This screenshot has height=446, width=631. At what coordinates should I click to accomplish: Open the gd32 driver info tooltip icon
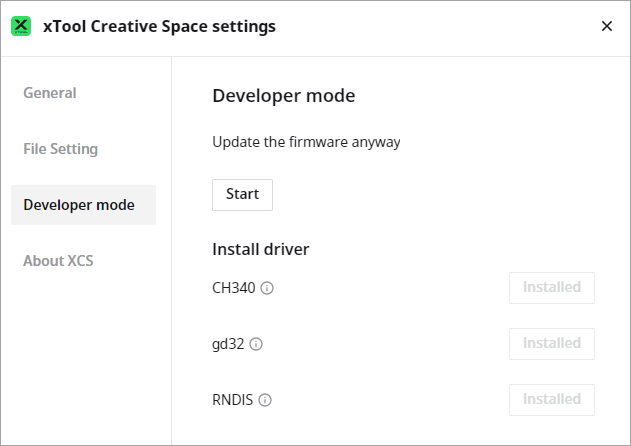pyautogui.click(x=256, y=344)
